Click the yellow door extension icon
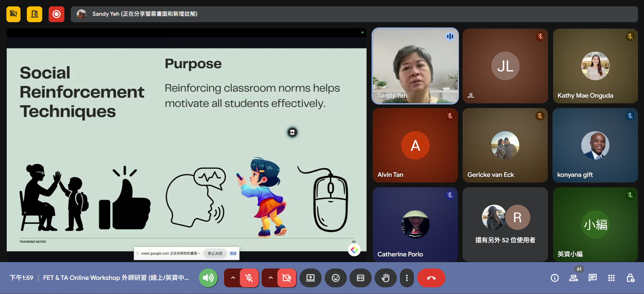Image resolution: width=644 pixels, height=294 pixels. click(35, 14)
